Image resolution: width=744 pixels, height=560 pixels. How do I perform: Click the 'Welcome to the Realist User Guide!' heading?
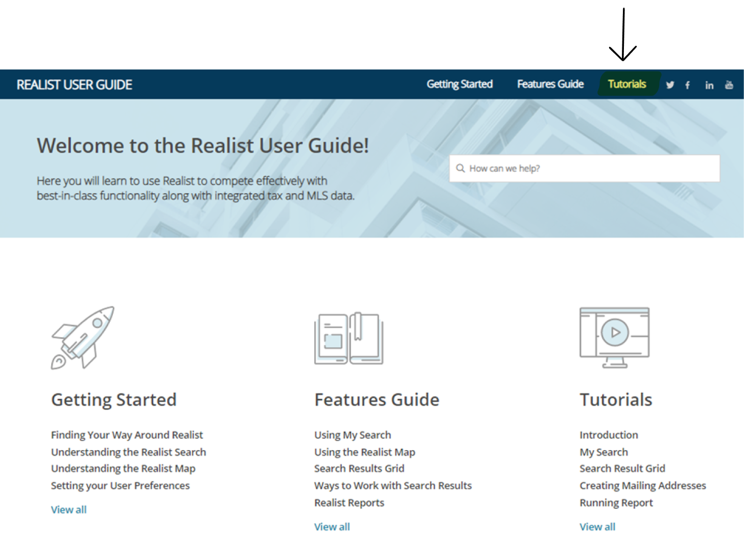[203, 146]
